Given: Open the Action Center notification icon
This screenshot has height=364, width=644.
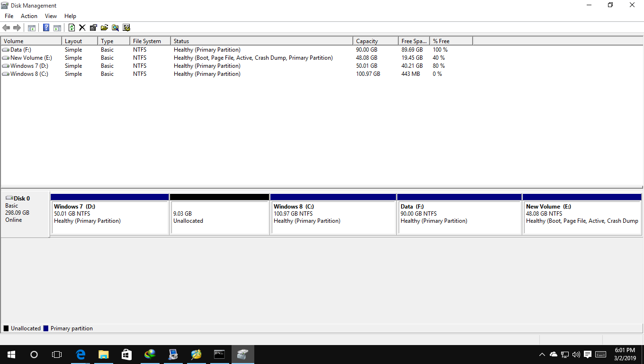Looking at the screenshot, I should (x=588, y=355).
